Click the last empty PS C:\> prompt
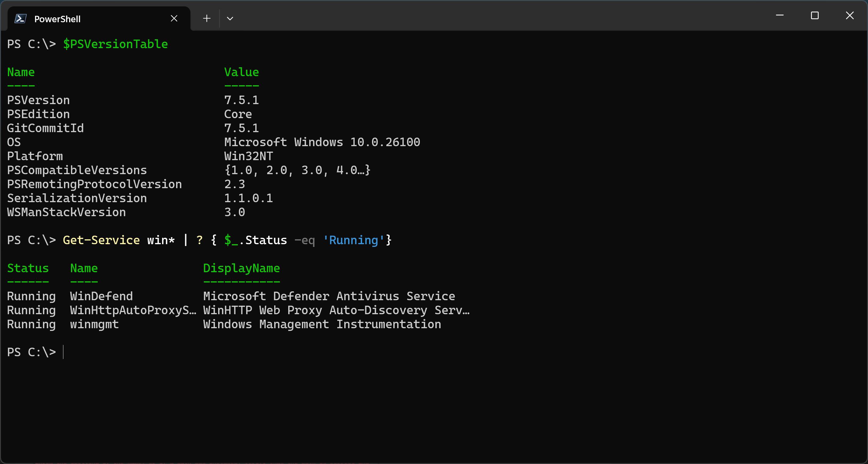Screen dimensions: 868x464 click(x=32, y=352)
